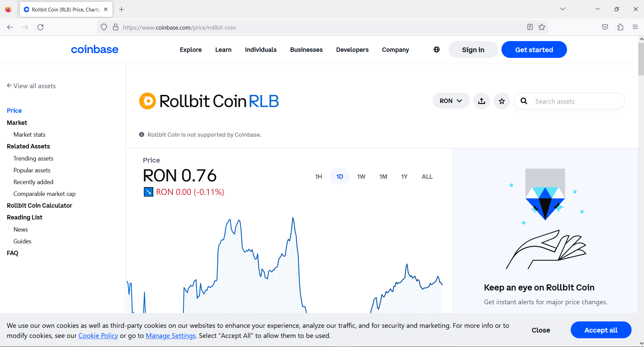The width and height of the screenshot is (644, 347).
Task: Open the share icon beside the RON selector
Action: tap(481, 101)
